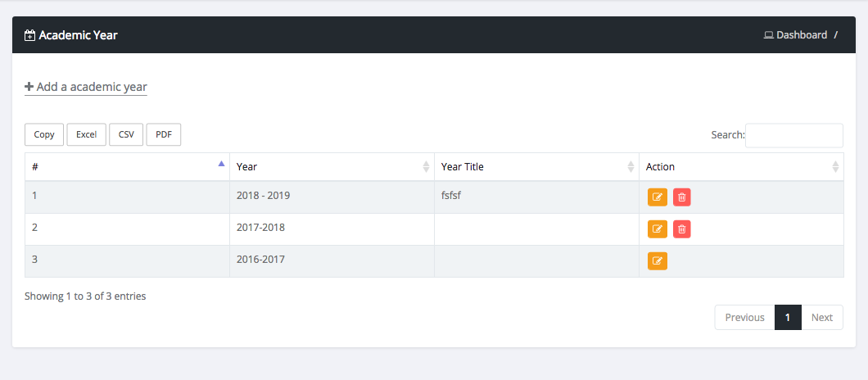Sort table by Year Title column
868x380 pixels.
tap(536, 166)
